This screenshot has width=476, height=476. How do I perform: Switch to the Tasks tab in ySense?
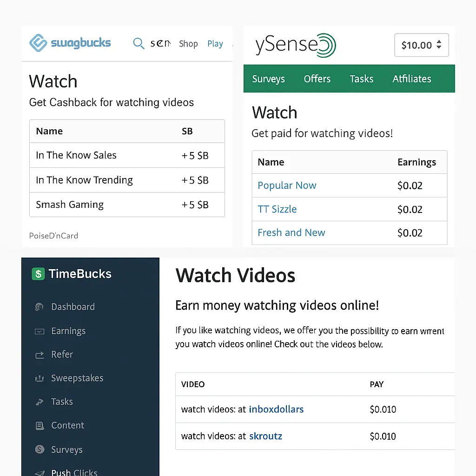[x=361, y=79]
